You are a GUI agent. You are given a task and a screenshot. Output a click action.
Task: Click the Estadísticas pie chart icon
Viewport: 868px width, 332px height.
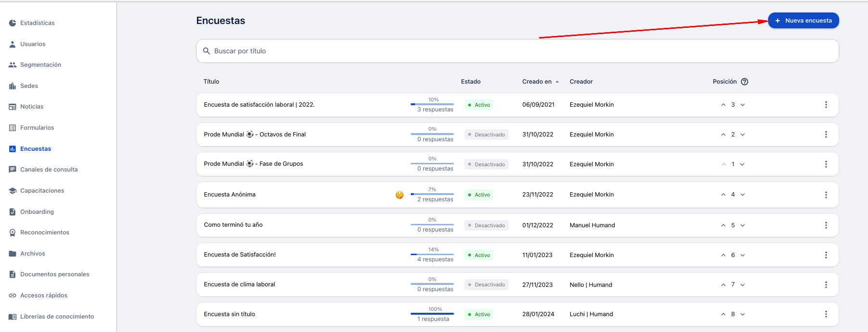click(12, 23)
